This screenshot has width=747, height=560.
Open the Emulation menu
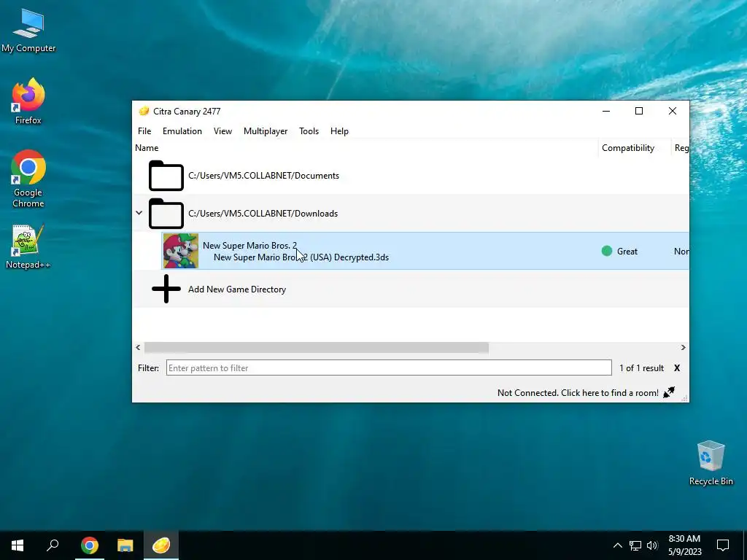pos(182,131)
